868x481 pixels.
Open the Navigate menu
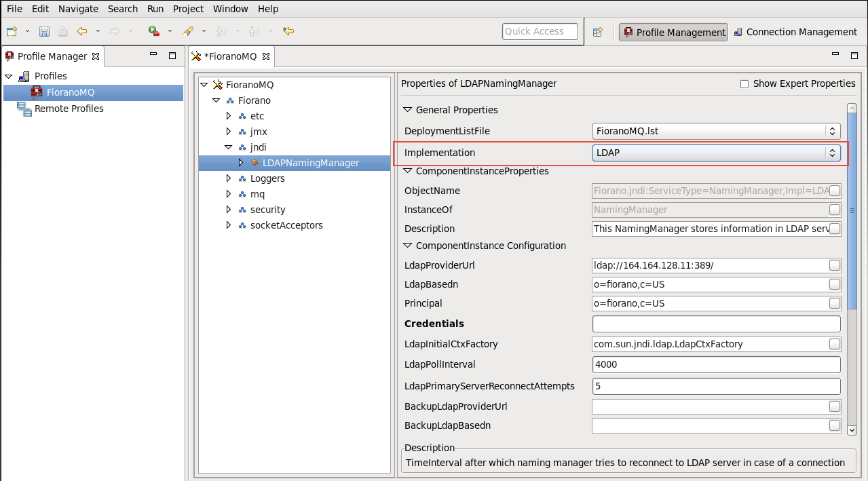[x=78, y=9]
